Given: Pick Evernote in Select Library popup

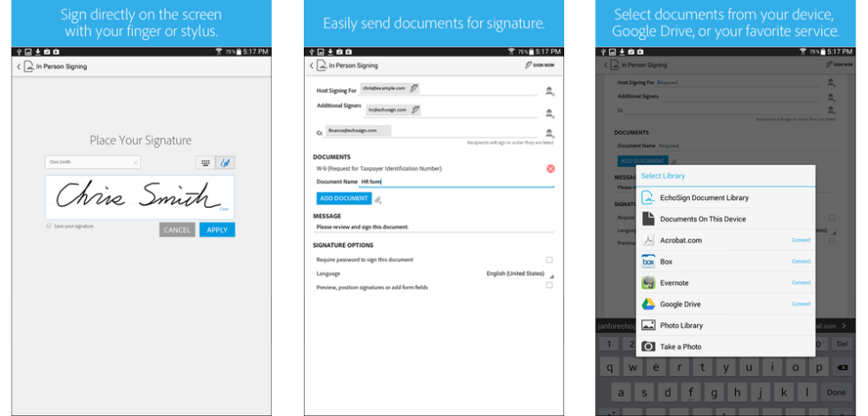Looking at the screenshot, I should pyautogui.click(x=675, y=282).
